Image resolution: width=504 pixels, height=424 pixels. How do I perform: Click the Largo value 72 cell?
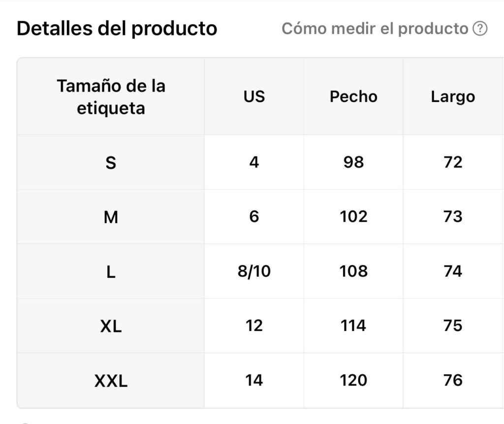[x=453, y=162]
